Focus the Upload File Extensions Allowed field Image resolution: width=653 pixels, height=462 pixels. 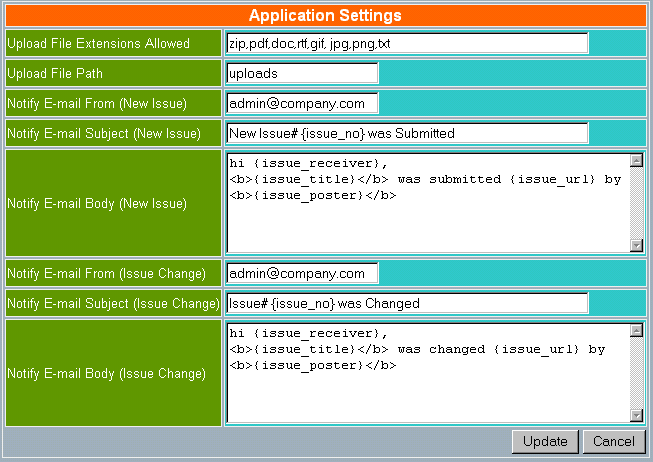click(407, 43)
